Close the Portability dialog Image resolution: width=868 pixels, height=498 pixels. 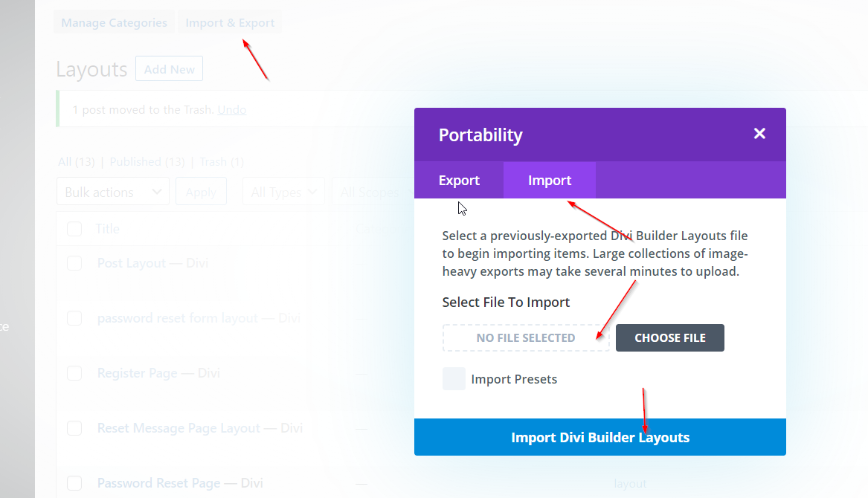pyautogui.click(x=759, y=134)
